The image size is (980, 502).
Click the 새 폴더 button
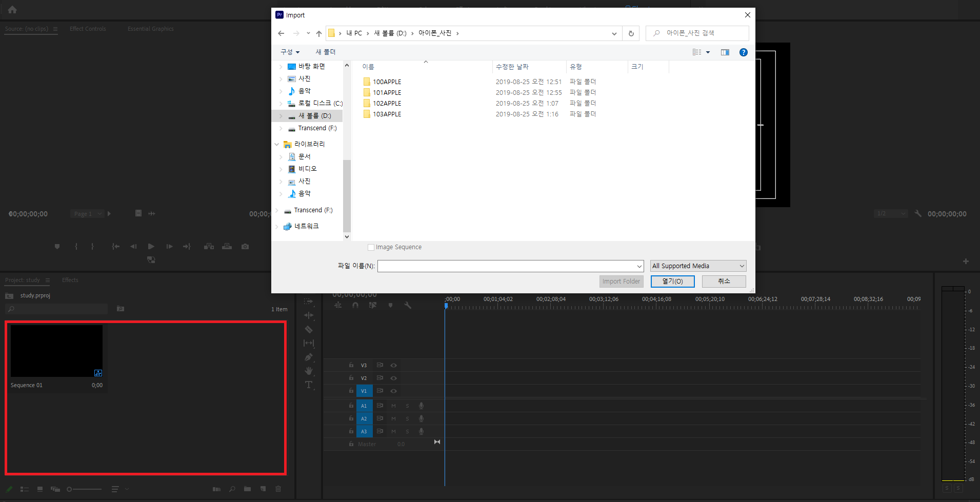point(325,52)
